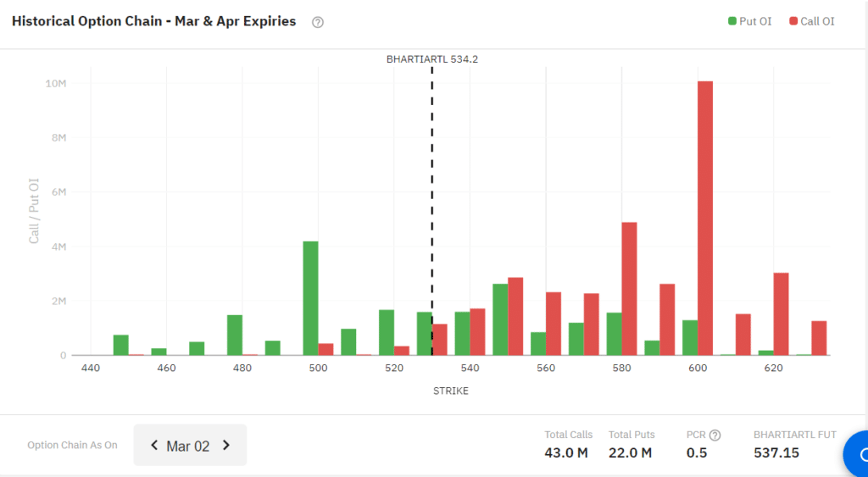Click the Call OI red legend swatch
This screenshot has width=868, height=477.
click(x=793, y=21)
